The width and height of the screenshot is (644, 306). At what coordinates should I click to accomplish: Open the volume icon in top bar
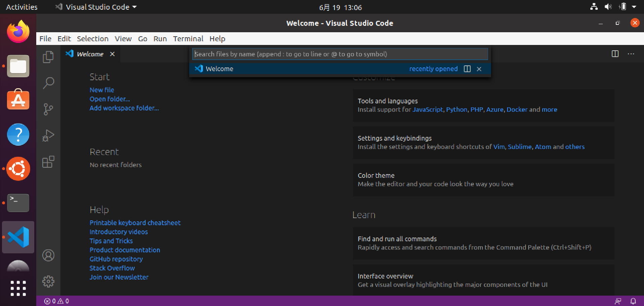608,7
